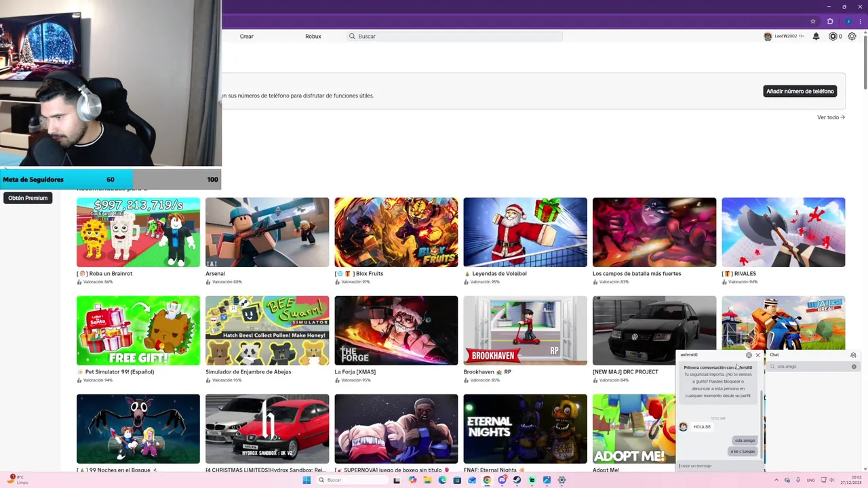Open the Microsoft Store taskbar icon
Screen dimensions: 868x488
click(x=457, y=480)
